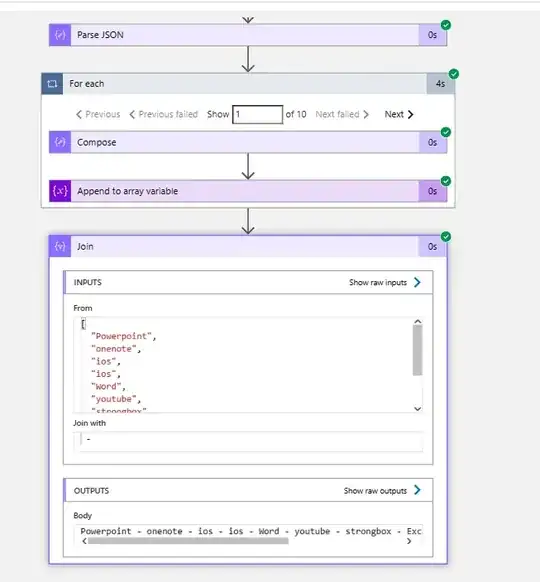Click the From list vertical scrollbar thumb
Screen dimensions: 540x582
pyautogui.click(x=418, y=350)
